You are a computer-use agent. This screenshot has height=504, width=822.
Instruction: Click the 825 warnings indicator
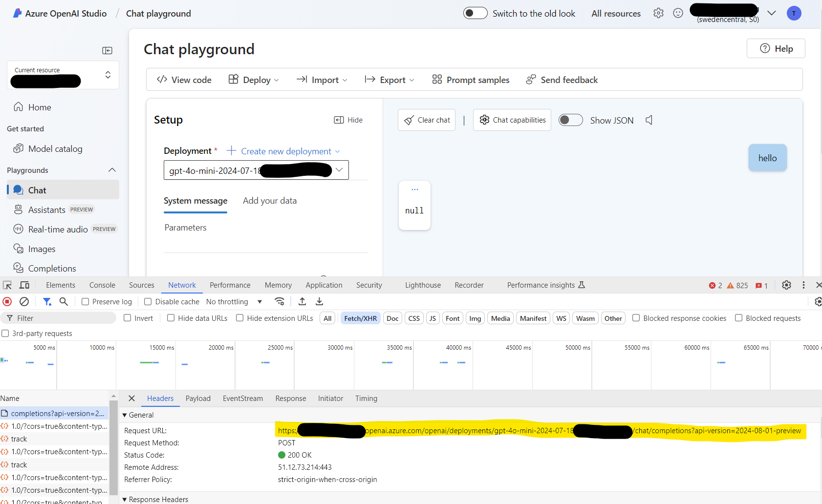(737, 286)
